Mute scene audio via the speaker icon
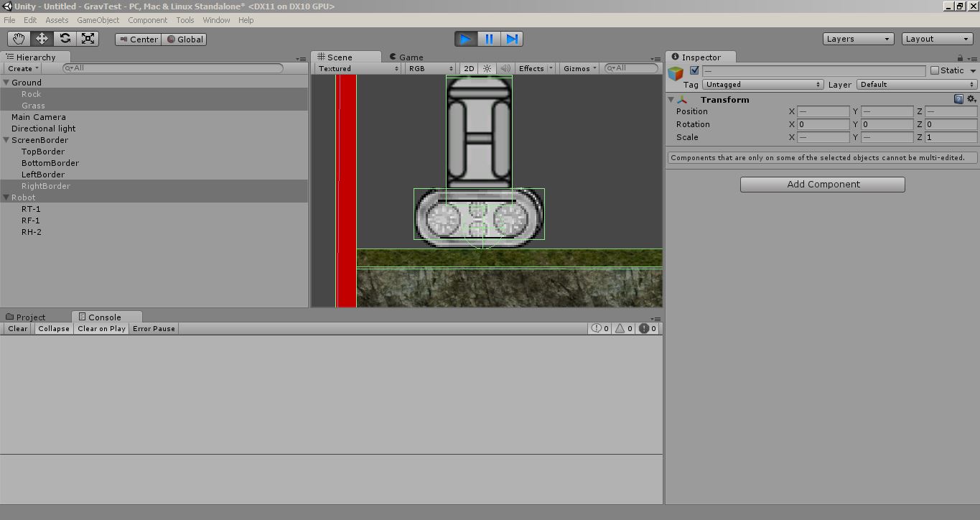Screen dimensions: 980x520 click(505, 68)
